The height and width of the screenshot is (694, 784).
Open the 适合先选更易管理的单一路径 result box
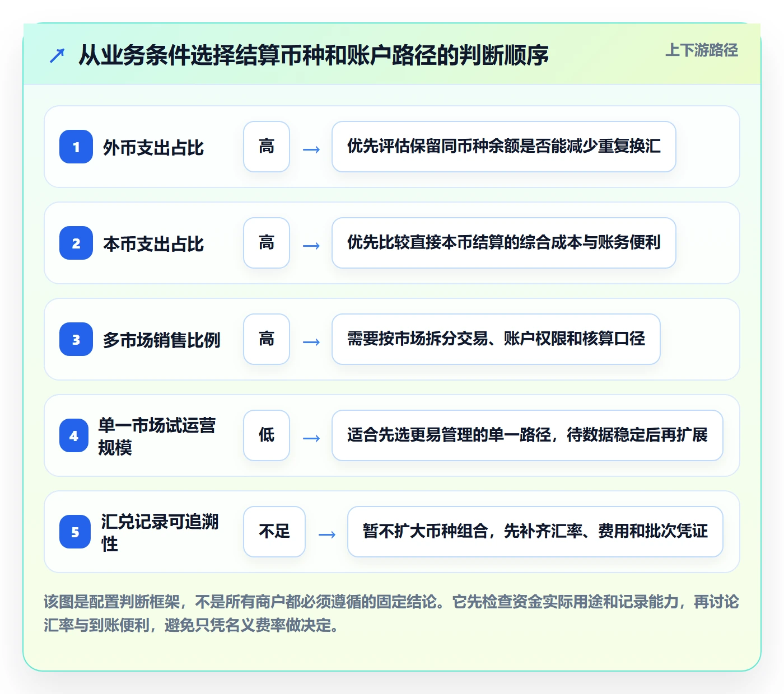pyautogui.click(x=528, y=435)
